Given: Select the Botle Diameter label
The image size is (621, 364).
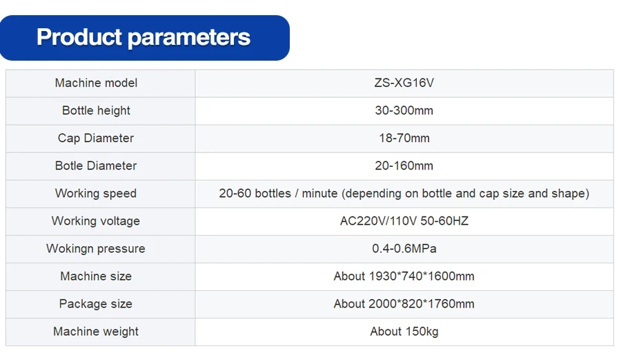Looking at the screenshot, I should click(96, 165).
